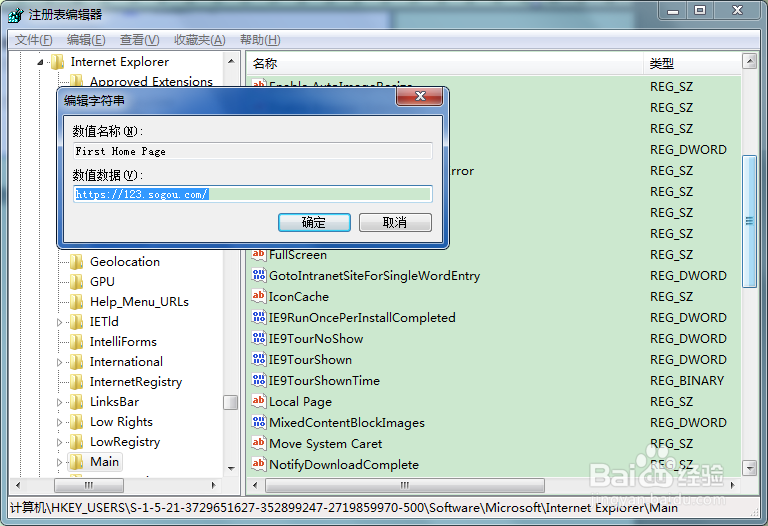
Task: Click DWORD icon beside IE9TourNoShow
Action: click(259, 338)
